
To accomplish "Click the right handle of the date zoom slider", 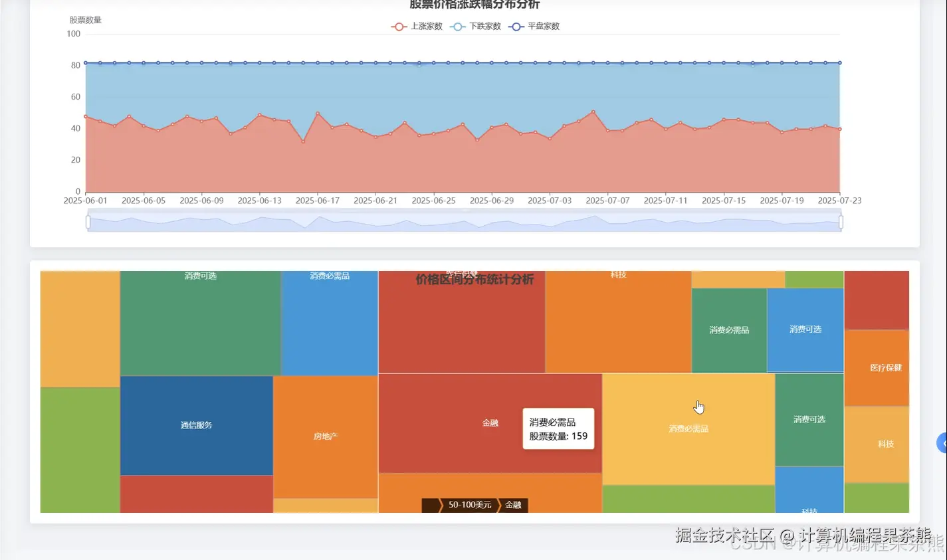I will point(841,221).
